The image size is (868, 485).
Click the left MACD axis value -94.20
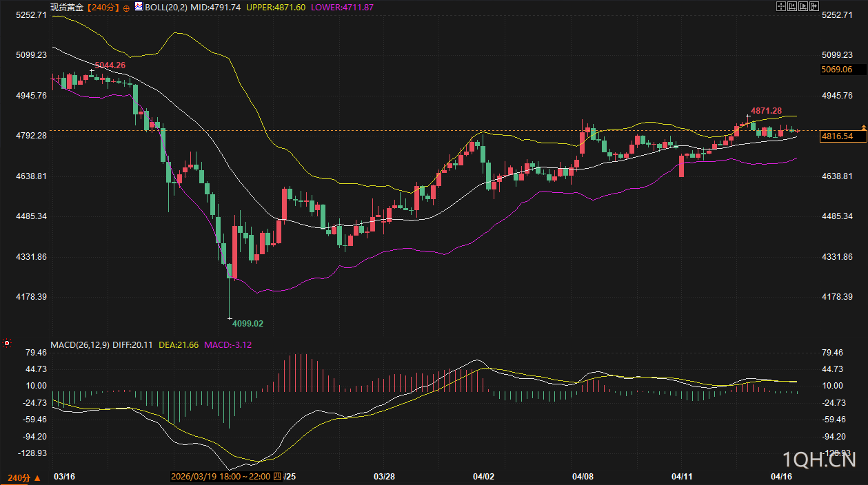click(x=34, y=436)
